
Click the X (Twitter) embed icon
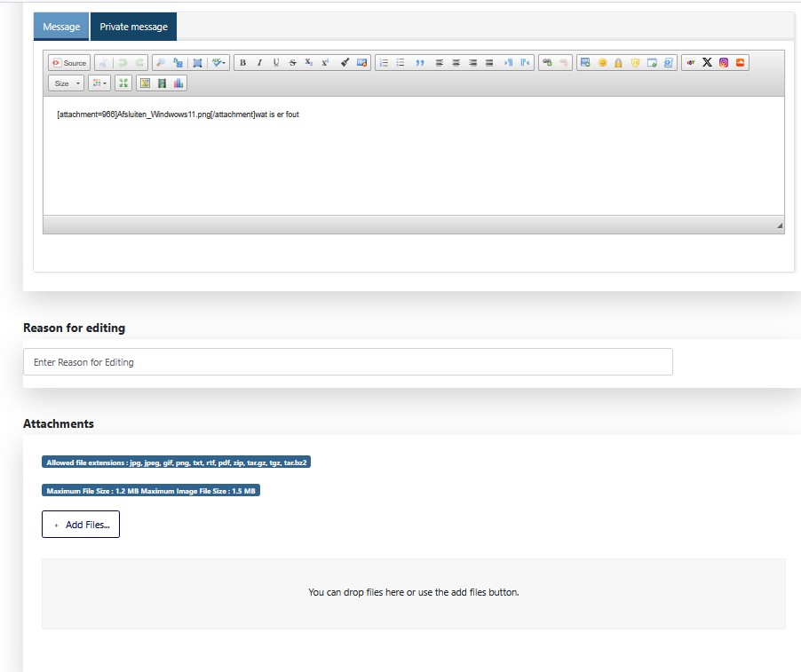coord(707,63)
